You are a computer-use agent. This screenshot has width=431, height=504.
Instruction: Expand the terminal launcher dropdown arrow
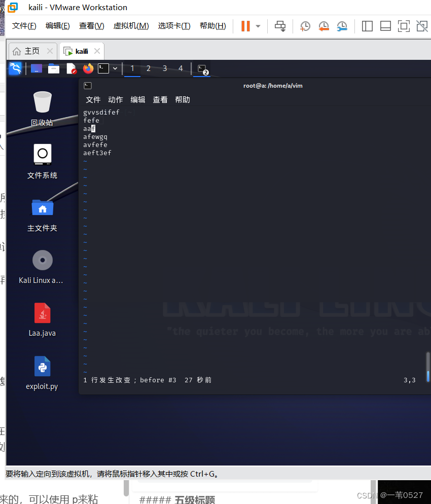pos(115,68)
